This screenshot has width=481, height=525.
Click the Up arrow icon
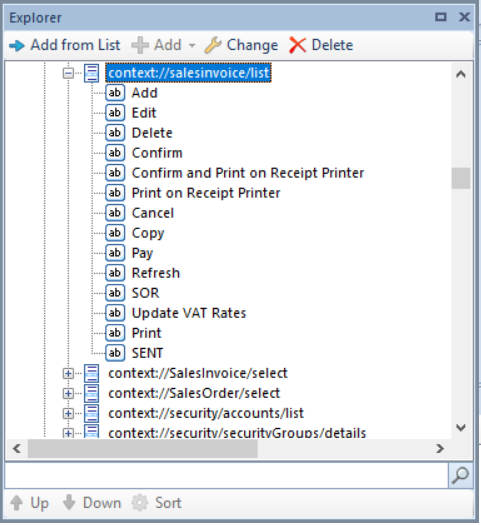point(16,503)
